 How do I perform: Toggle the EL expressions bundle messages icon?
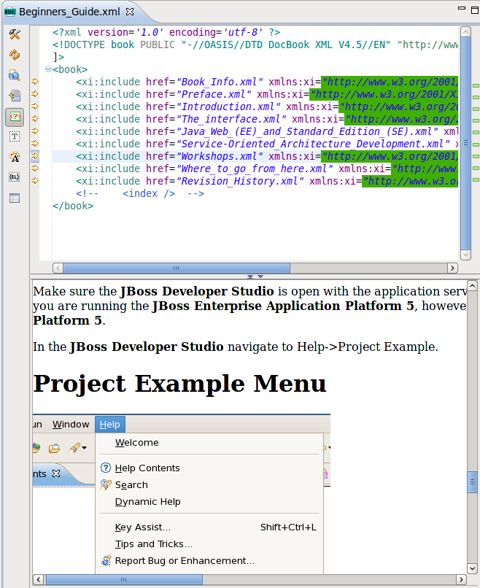(15, 177)
